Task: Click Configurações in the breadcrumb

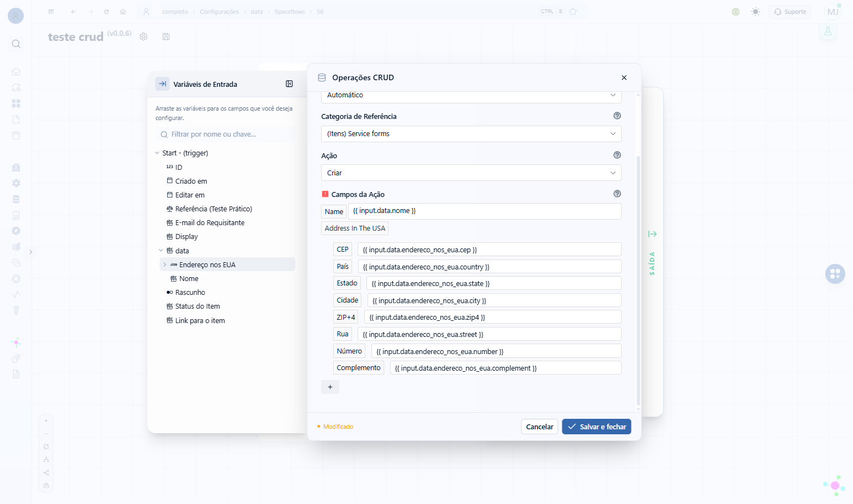Action: click(x=219, y=12)
